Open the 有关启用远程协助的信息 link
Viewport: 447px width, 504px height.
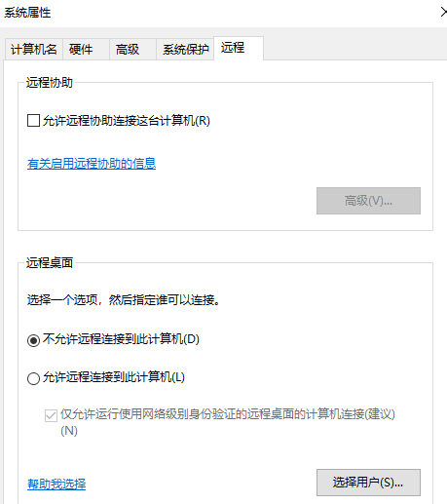92,164
